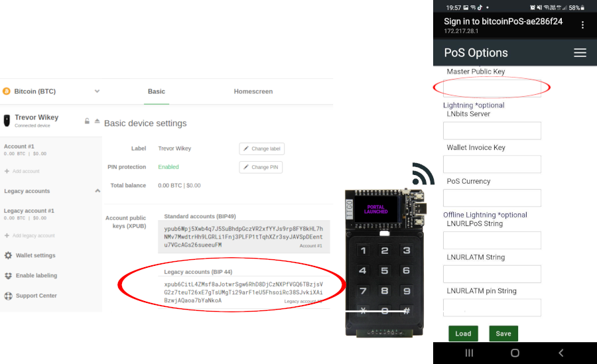The height and width of the screenshot is (364, 597).
Task: Click the LNbits Server input field
Action: (x=492, y=131)
